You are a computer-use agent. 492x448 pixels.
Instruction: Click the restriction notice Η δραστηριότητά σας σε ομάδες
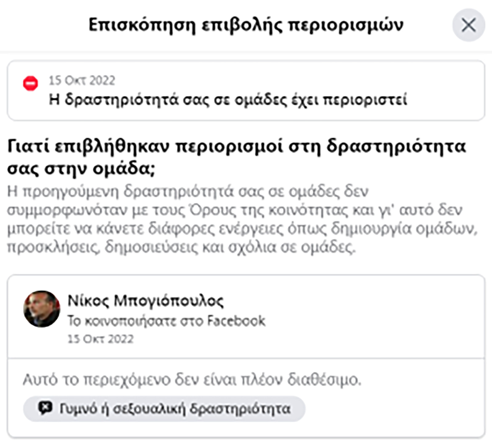coord(228,100)
